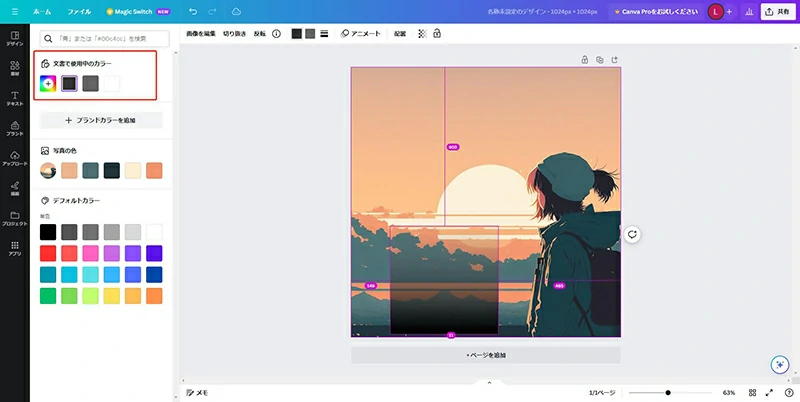
Task: Choose yellow default color
Action: tap(112, 296)
